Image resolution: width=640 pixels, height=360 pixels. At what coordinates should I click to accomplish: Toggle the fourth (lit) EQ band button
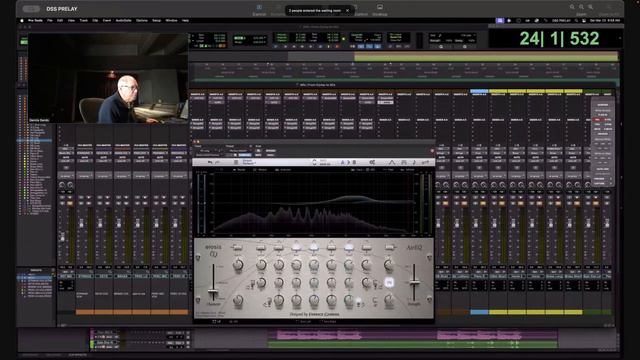click(296, 247)
